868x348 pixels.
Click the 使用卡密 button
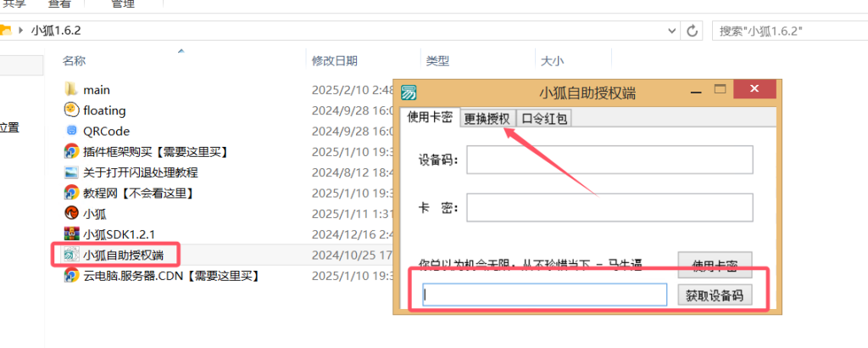(x=715, y=265)
